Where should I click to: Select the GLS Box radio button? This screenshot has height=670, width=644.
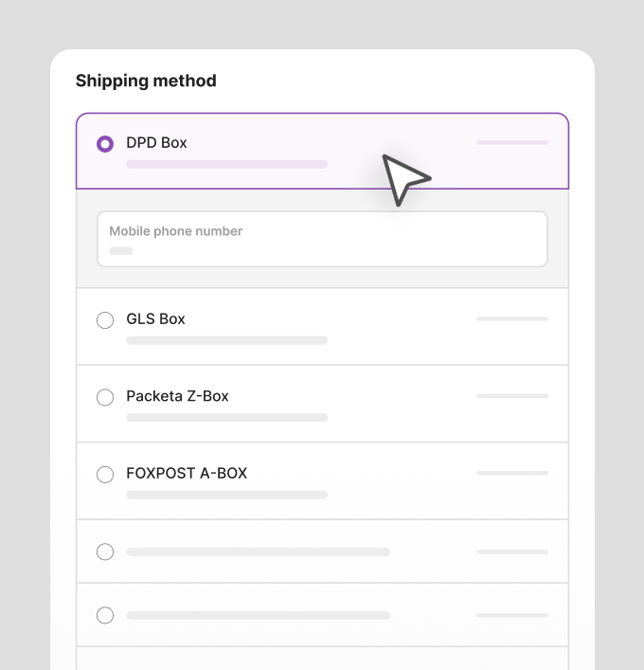[x=105, y=320]
